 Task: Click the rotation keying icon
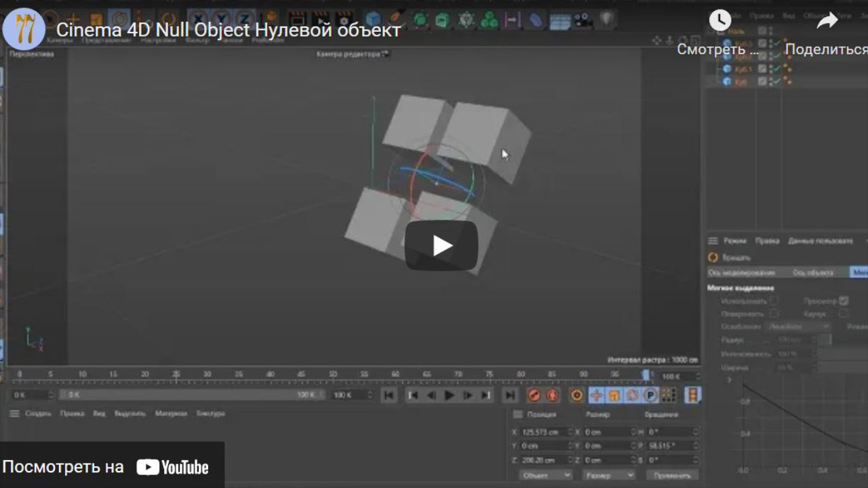(x=633, y=395)
